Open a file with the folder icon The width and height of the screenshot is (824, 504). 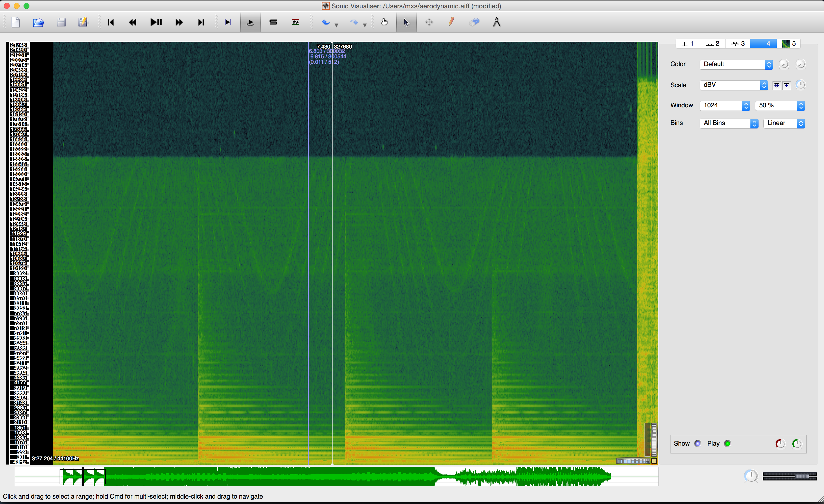[39, 22]
